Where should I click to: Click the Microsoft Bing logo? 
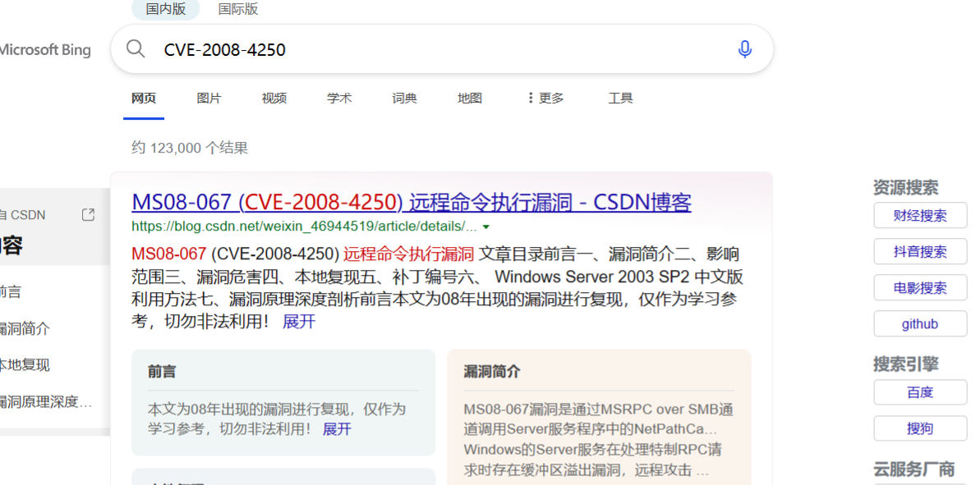tap(45, 50)
